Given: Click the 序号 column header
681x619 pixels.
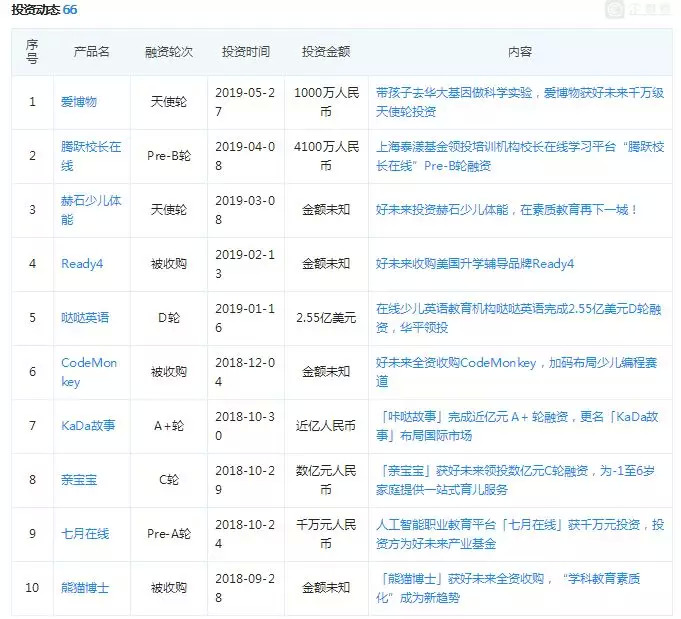Looking at the screenshot, I should [32, 52].
